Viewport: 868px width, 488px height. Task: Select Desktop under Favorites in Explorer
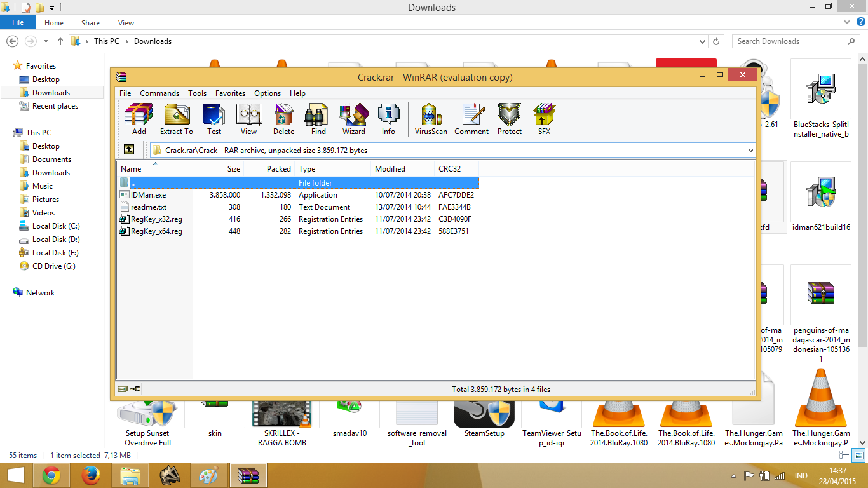point(46,79)
